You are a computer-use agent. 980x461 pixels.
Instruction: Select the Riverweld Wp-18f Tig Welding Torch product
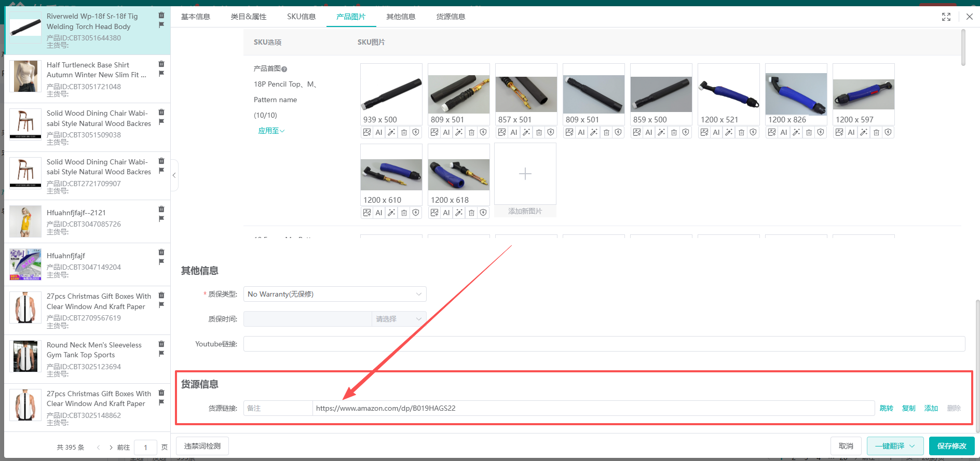[87, 31]
